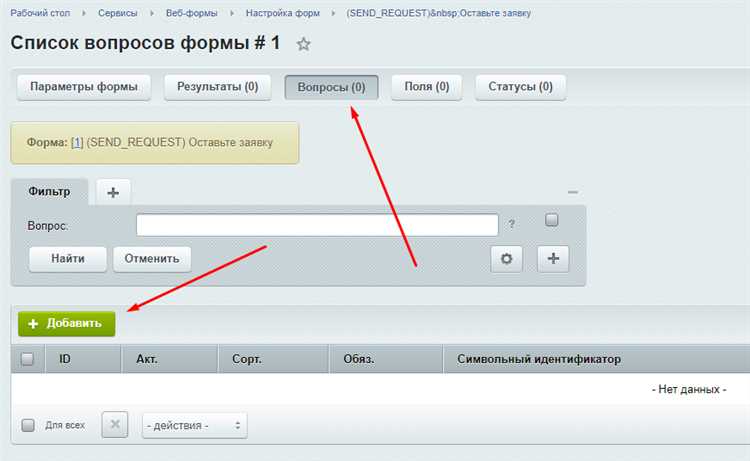
Task: Select the 'Фильтр' tab
Action: point(49,192)
